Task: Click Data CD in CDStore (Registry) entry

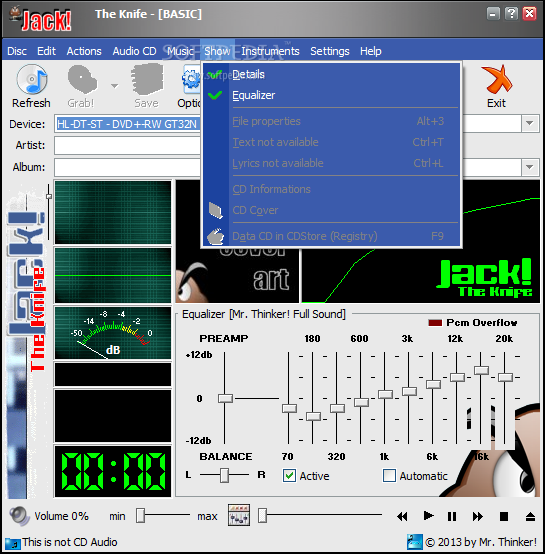Action: (x=332, y=236)
